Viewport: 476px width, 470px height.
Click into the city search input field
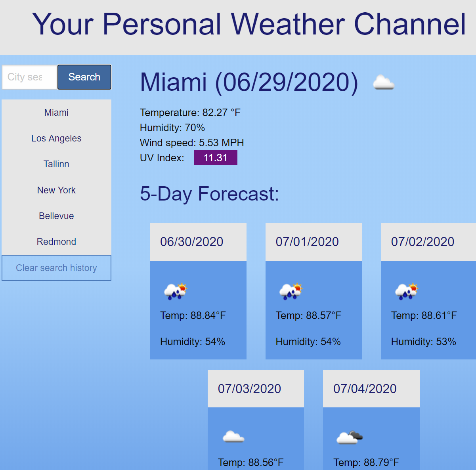point(29,77)
